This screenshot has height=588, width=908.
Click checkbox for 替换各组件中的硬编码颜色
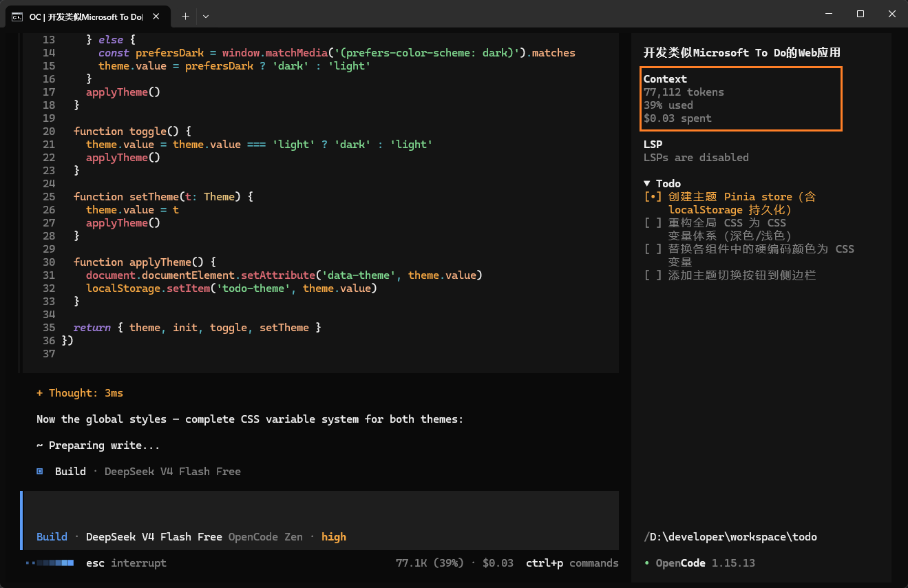(x=653, y=249)
